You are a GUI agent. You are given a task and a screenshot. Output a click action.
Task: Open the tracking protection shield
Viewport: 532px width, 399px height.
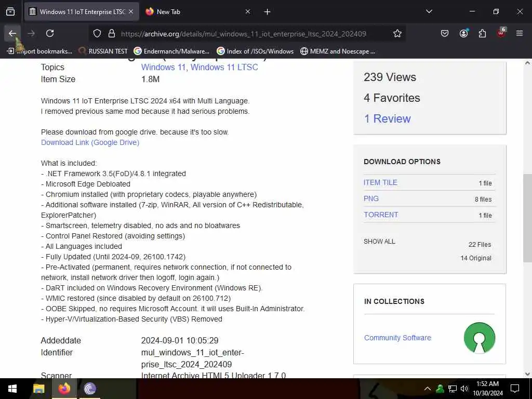point(97,34)
